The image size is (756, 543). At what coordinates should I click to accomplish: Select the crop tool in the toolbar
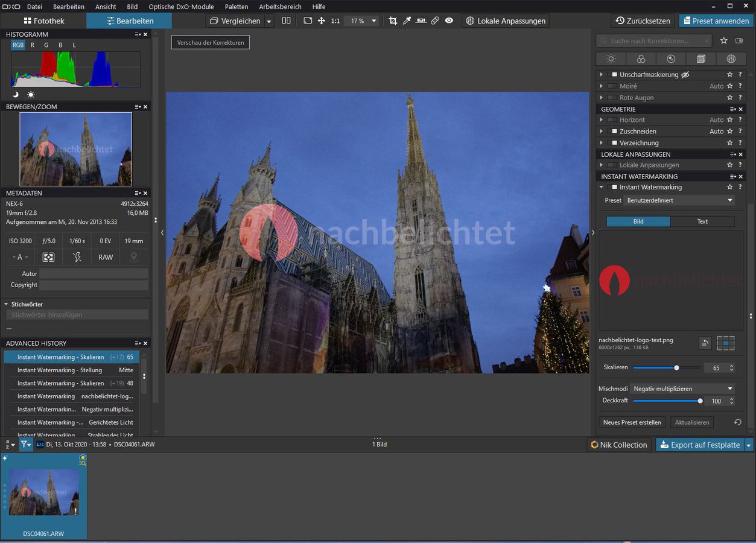coord(393,21)
